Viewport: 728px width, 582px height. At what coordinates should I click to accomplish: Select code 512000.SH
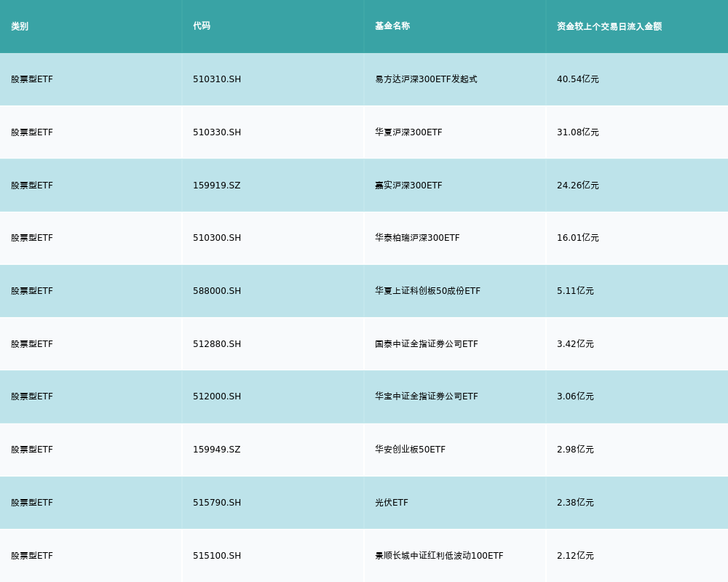217,396
